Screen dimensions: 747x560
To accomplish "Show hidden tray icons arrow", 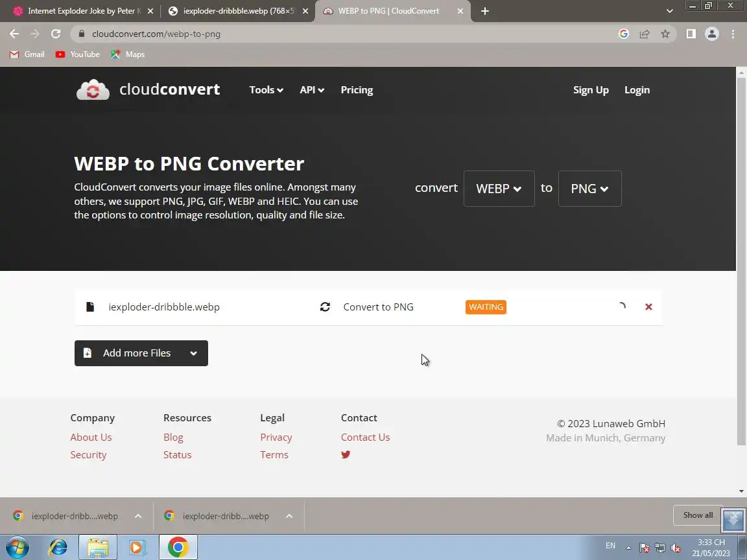I will point(628,548).
